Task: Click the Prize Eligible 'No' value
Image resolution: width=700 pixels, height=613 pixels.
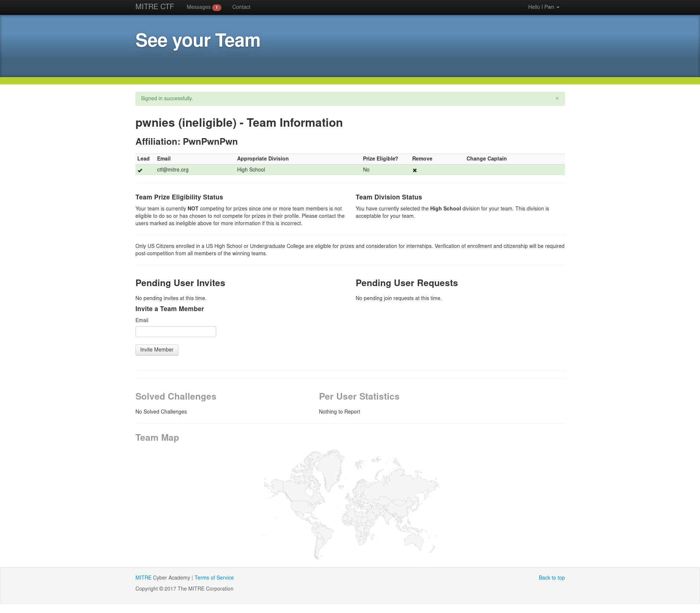Action: click(x=366, y=170)
